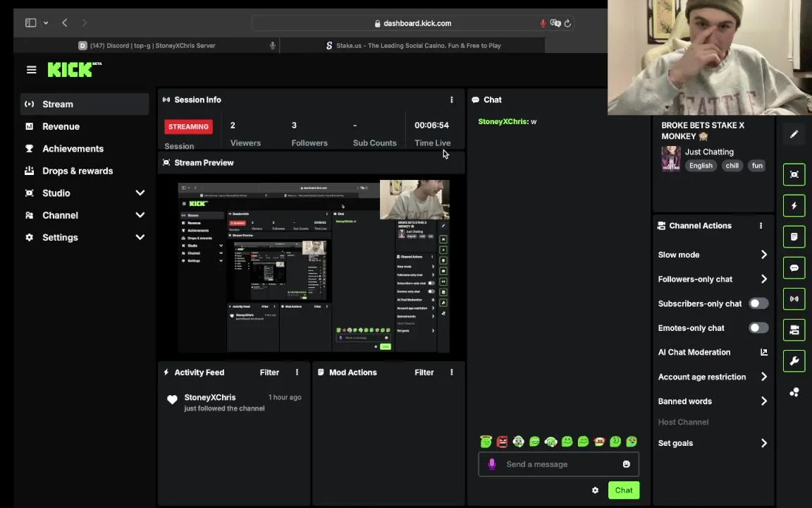Reload the page with refresh icon
The image size is (812, 508).
click(567, 23)
